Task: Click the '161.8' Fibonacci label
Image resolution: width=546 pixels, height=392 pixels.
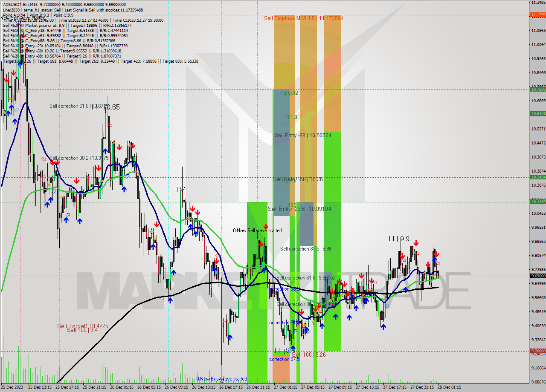Action: pos(291,116)
